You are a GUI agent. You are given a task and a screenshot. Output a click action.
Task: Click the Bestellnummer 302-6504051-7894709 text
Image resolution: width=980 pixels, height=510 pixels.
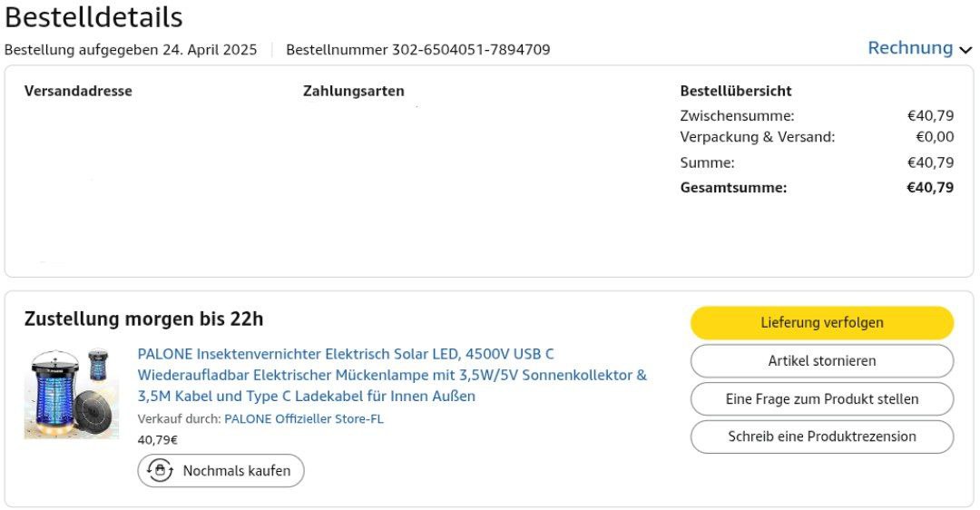417,50
